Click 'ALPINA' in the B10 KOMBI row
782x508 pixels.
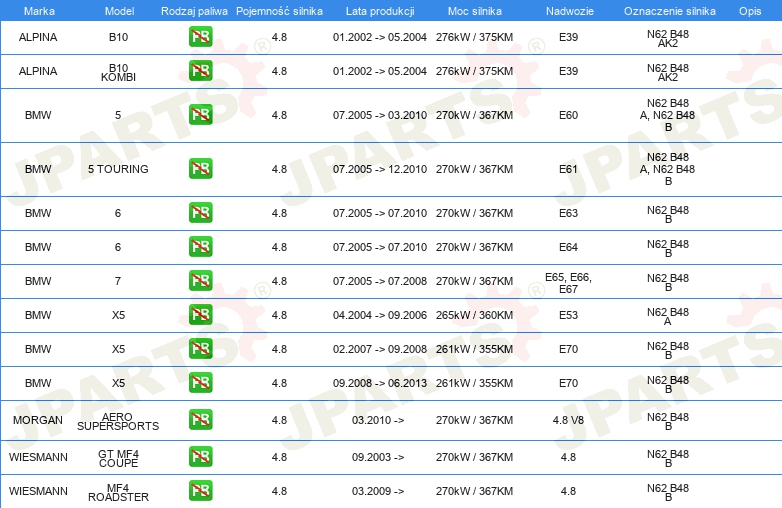coord(38,71)
